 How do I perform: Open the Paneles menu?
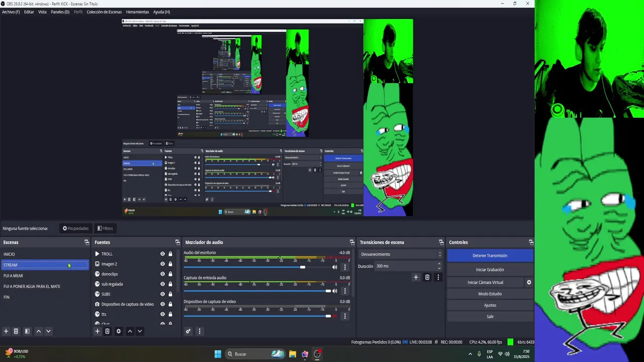[x=60, y=12]
